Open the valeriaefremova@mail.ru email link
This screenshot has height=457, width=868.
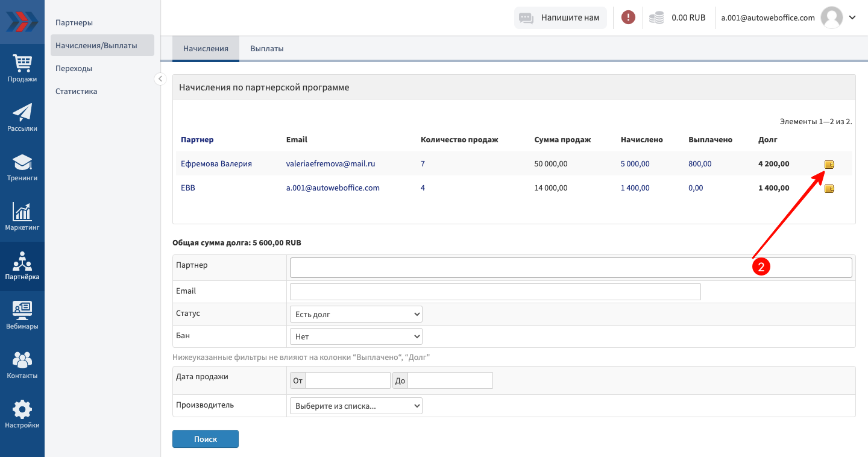pyautogui.click(x=330, y=163)
